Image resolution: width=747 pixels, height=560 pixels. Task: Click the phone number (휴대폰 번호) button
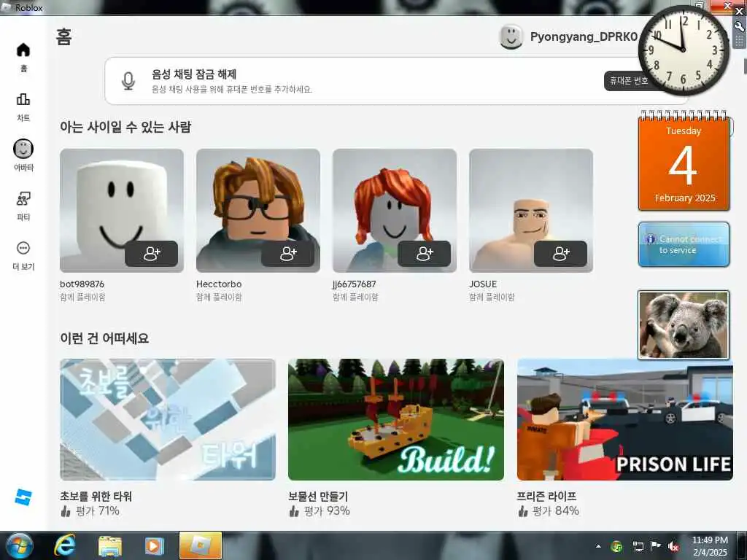[629, 80]
